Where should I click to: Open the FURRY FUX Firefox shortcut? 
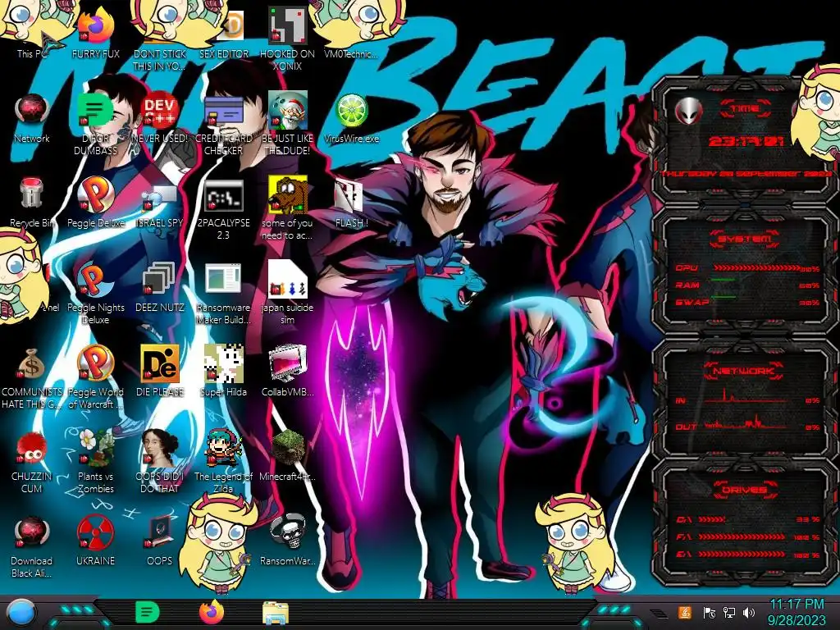pyautogui.click(x=96, y=32)
